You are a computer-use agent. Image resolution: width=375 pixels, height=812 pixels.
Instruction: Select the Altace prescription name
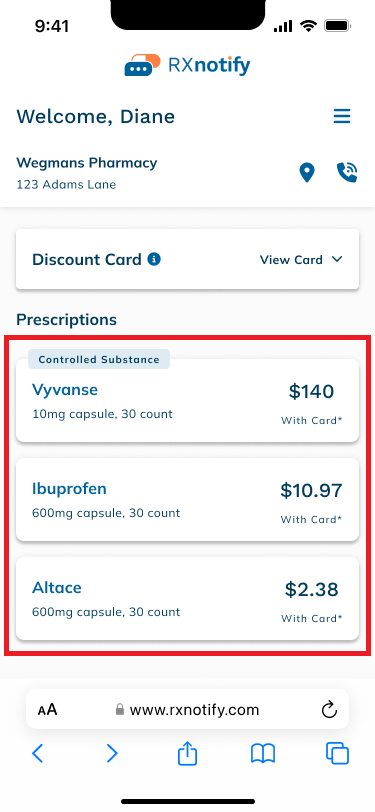coord(57,588)
